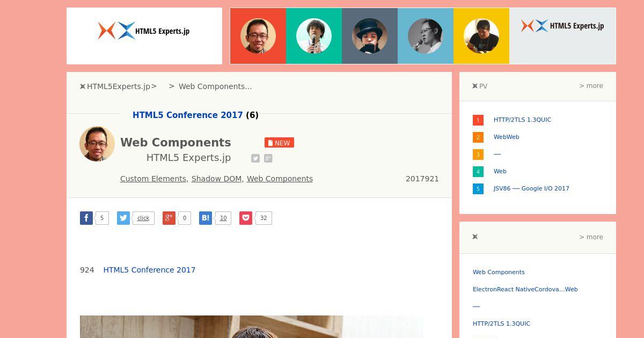Click the Web Components article title

[175, 142]
